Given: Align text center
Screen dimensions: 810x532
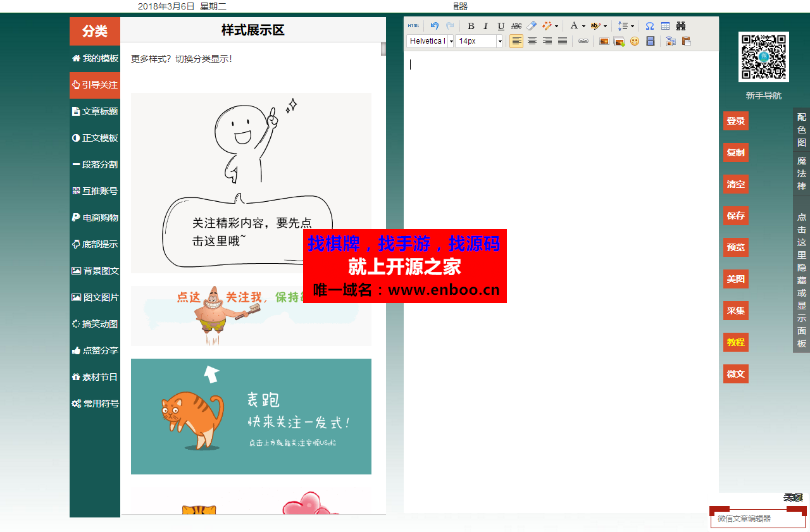Looking at the screenshot, I should (532, 41).
